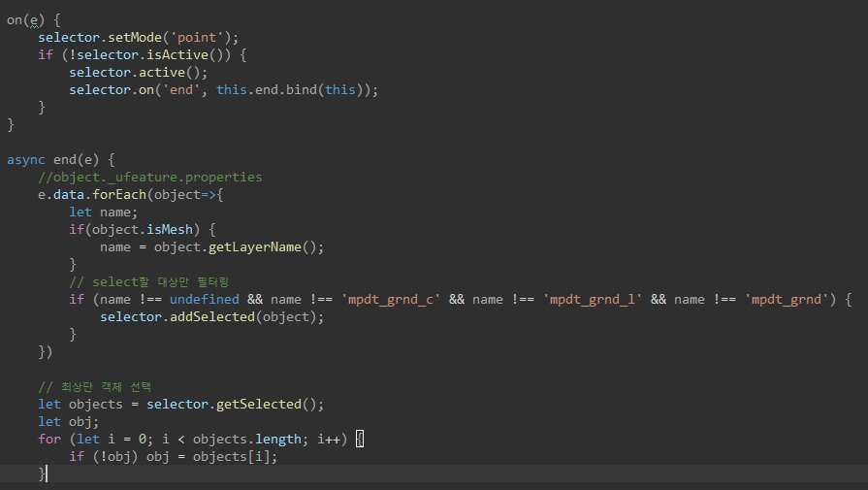Click the on(e) function header
868x490 pixels.
pyautogui.click(x=34, y=20)
